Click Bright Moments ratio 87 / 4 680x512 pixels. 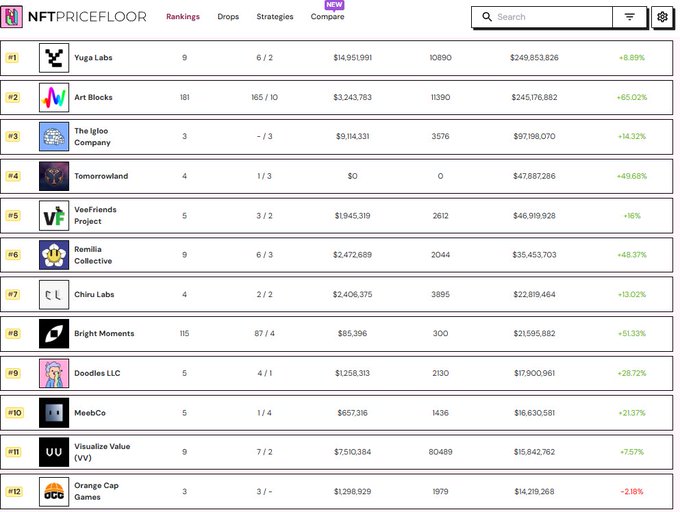265,333
